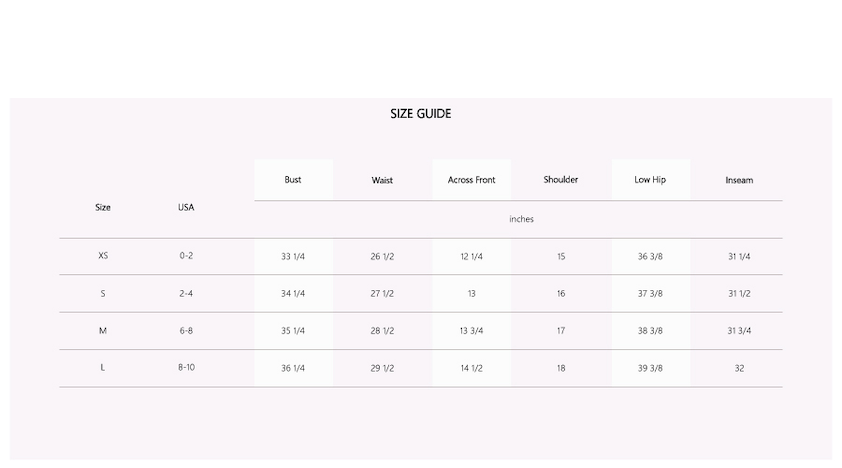Click the M size row label
This screenshot has width=842, height=468.
103,331
